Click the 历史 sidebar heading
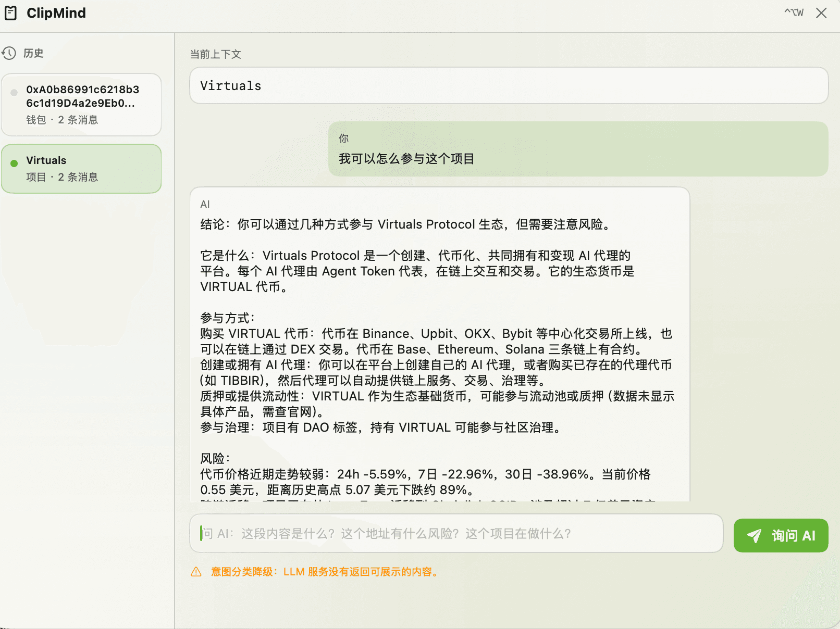Screen dimensions: 840x629 [x=33, y=53]
